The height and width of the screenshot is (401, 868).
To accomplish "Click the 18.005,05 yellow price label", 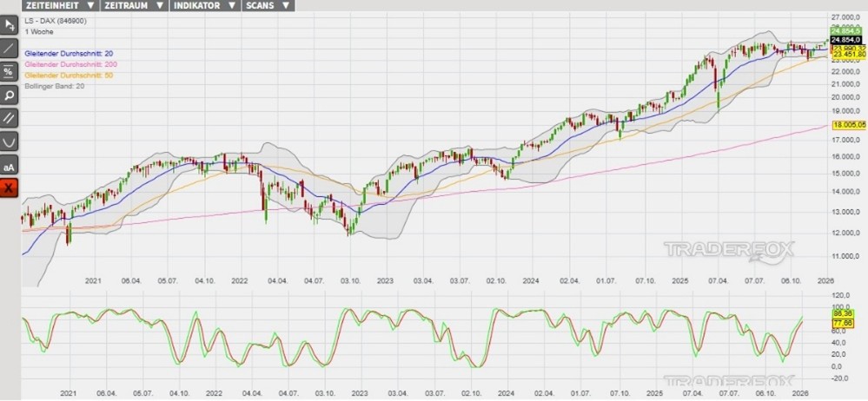I will 849,126.
